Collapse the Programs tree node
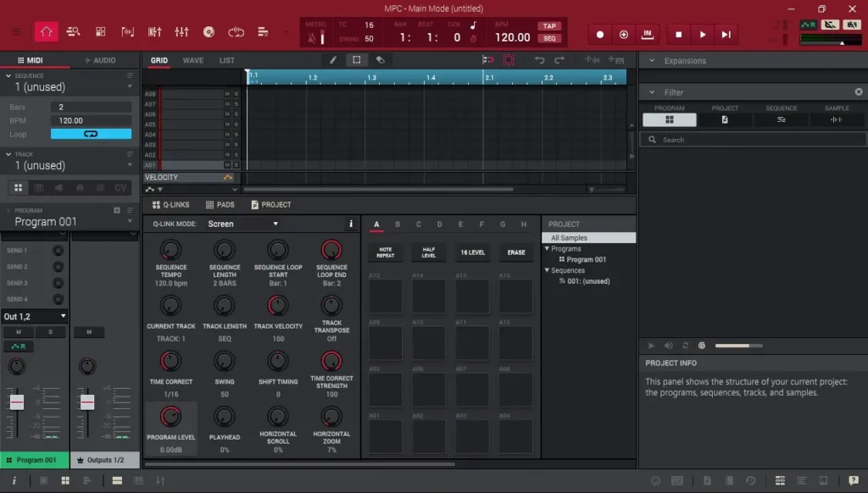868x493 pixels. coord(547,249)
